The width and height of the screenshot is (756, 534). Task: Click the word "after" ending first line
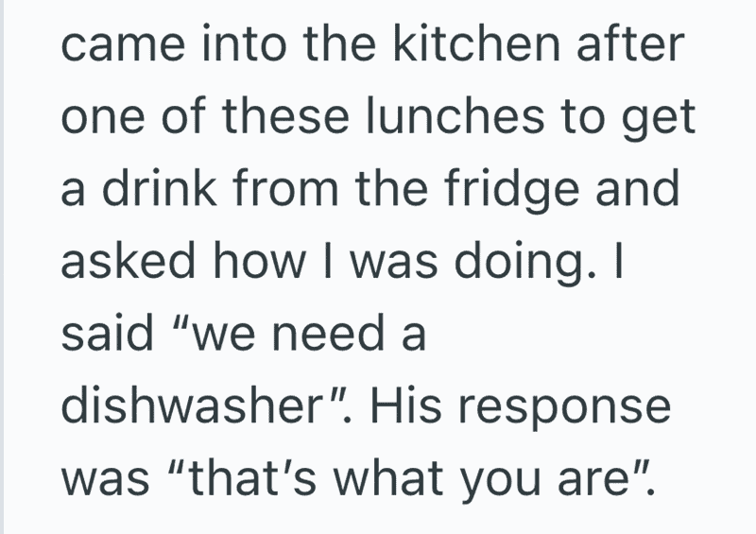630,43
